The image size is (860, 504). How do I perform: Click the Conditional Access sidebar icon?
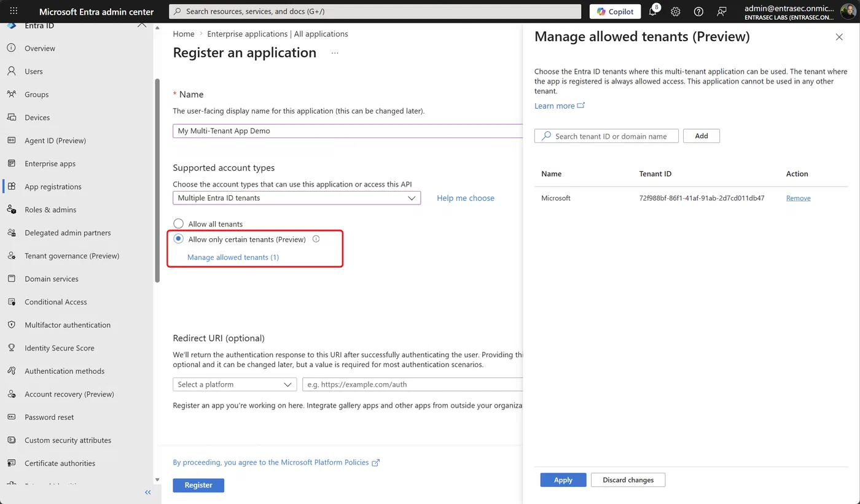[12, 302]
